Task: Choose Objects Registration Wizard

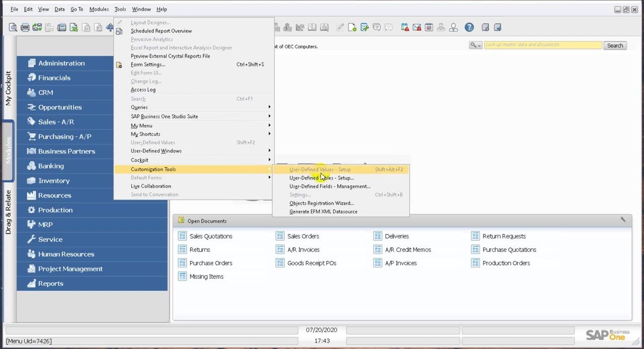Action: tap(321, 203)
